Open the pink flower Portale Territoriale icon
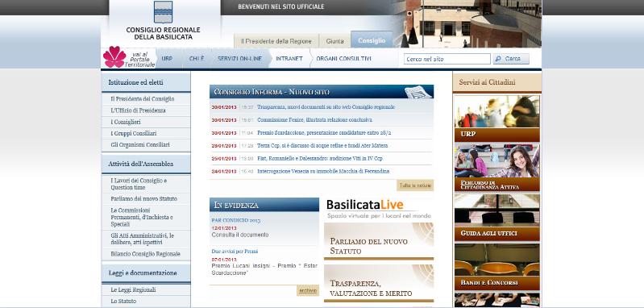The image size is (644, 308). tap(114, 57)
